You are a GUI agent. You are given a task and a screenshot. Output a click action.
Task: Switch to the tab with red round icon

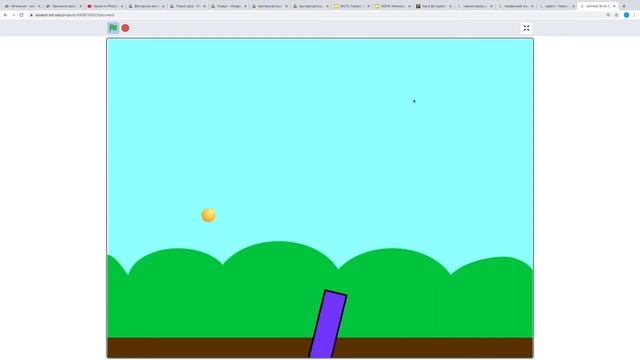point(105,6)
